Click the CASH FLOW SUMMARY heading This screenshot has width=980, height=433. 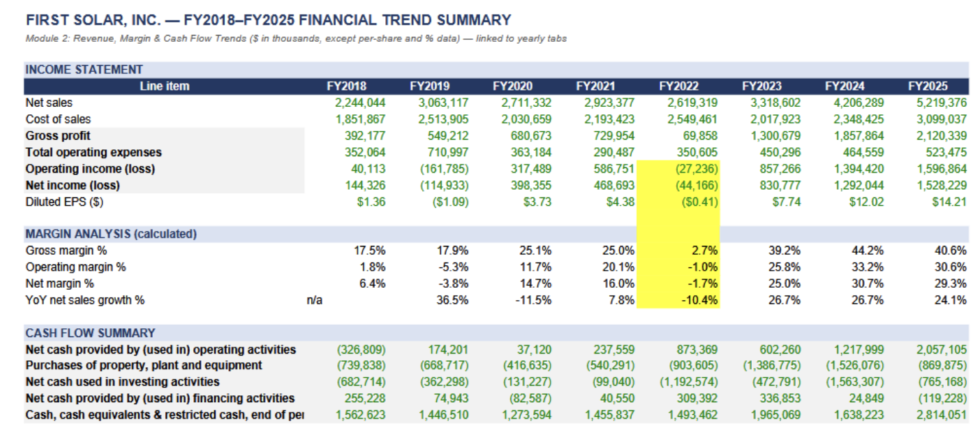coord(90,333)
